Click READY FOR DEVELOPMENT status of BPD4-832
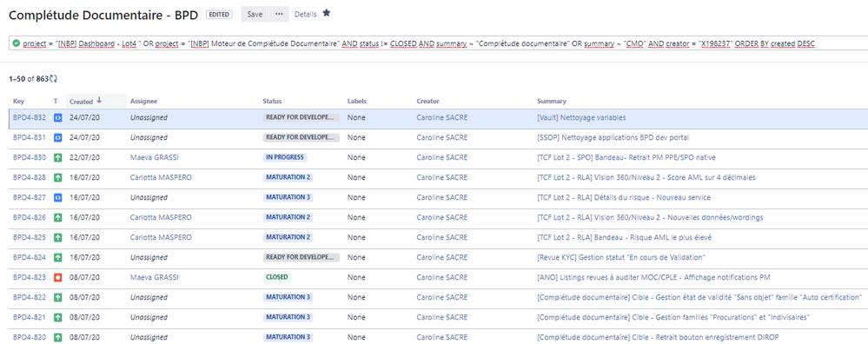The height and width of the screenshot is (344, 868). point(301,118)
